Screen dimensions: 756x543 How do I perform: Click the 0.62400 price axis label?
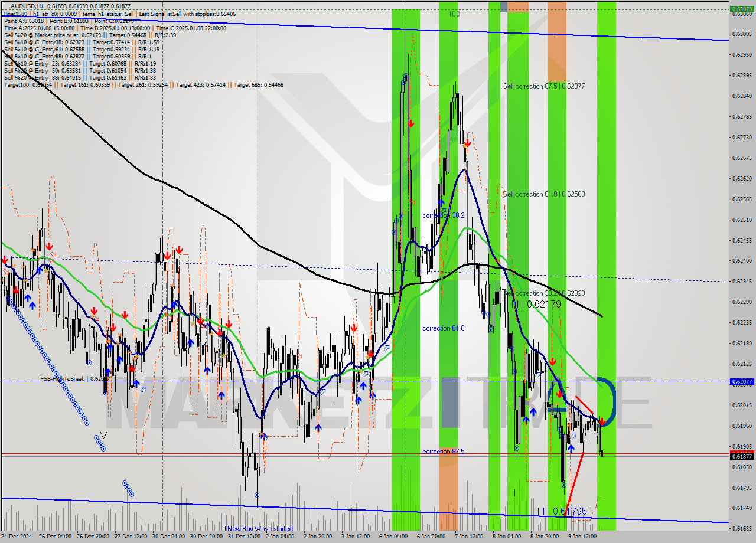(742, 260)
